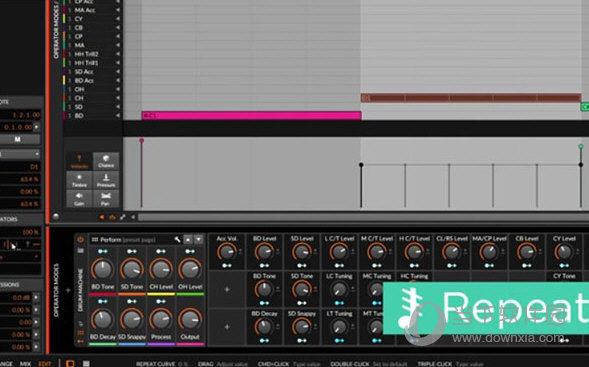Select the CP drum row

tap(92, 36)
